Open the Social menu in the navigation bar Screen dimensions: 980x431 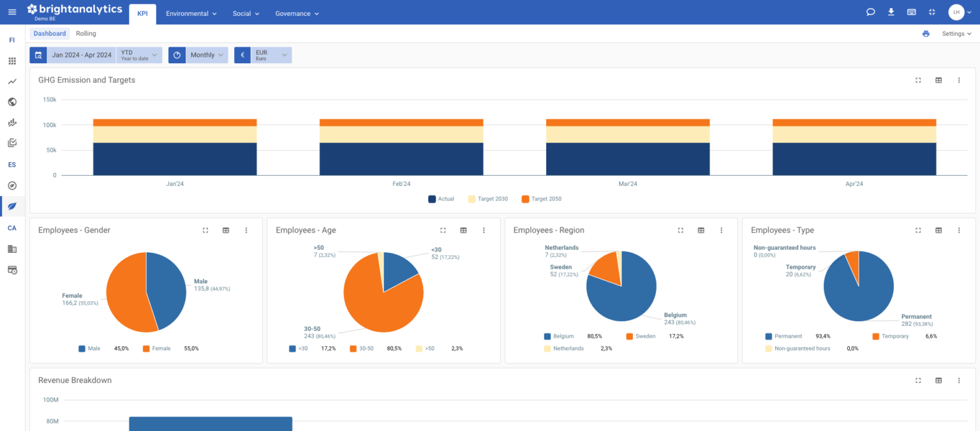(x=246, y=13)
